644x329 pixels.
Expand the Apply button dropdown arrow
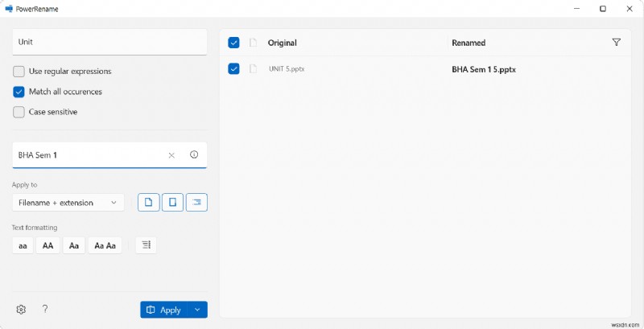tap(197, 310)
